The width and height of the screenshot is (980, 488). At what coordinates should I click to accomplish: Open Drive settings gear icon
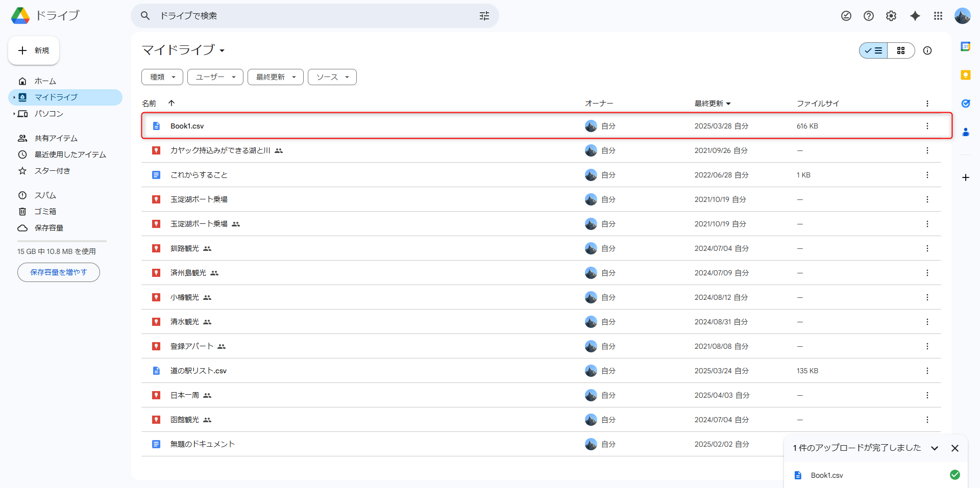pyautogui.click(x=891, y=16)
